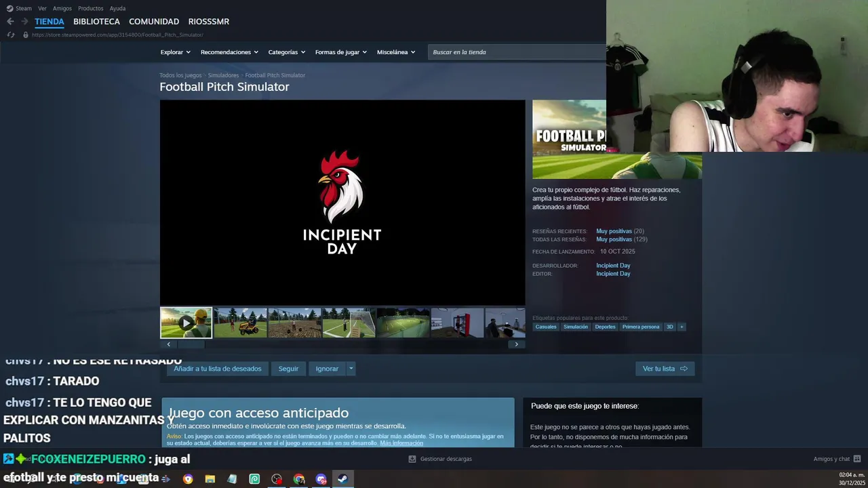Image resolution: width=868 pixels, height=488 pixels.
Task: Open the green spiral app in taskbar
Action: pos(254,479)
